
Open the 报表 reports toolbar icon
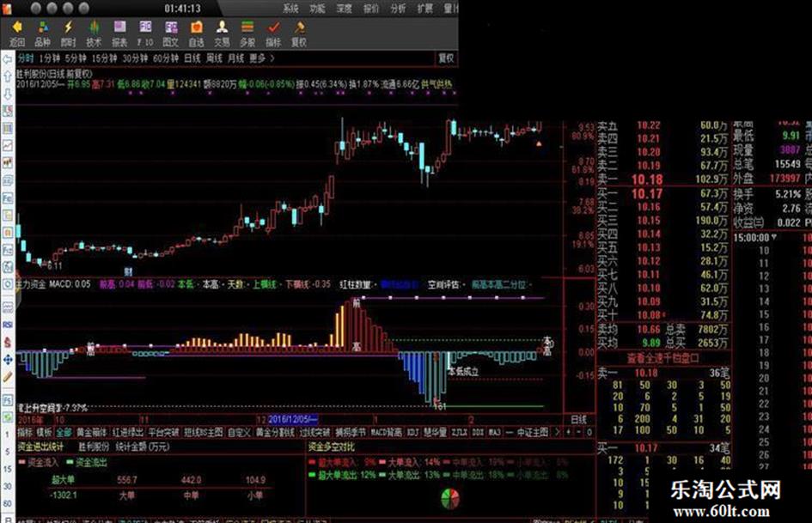tap(119, 33)
